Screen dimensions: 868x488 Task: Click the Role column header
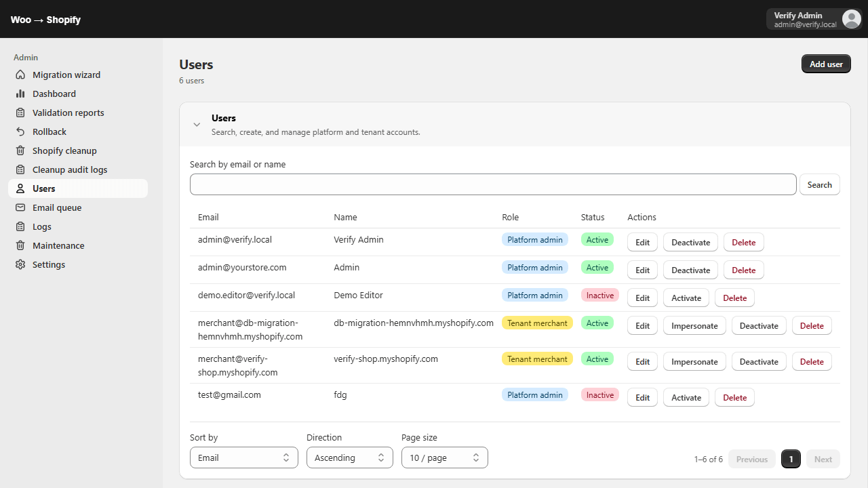click(x=510, y=217)
